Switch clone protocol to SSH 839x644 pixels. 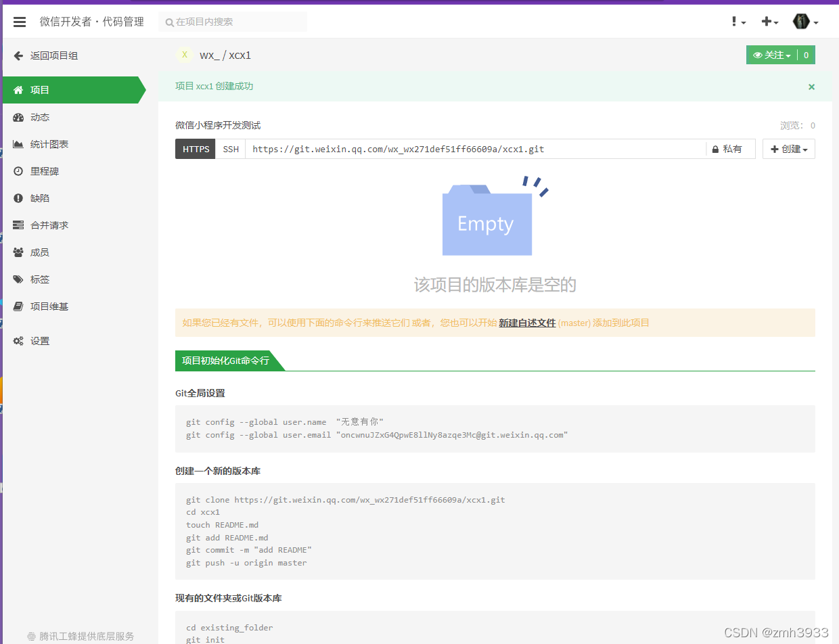point(231,149)
